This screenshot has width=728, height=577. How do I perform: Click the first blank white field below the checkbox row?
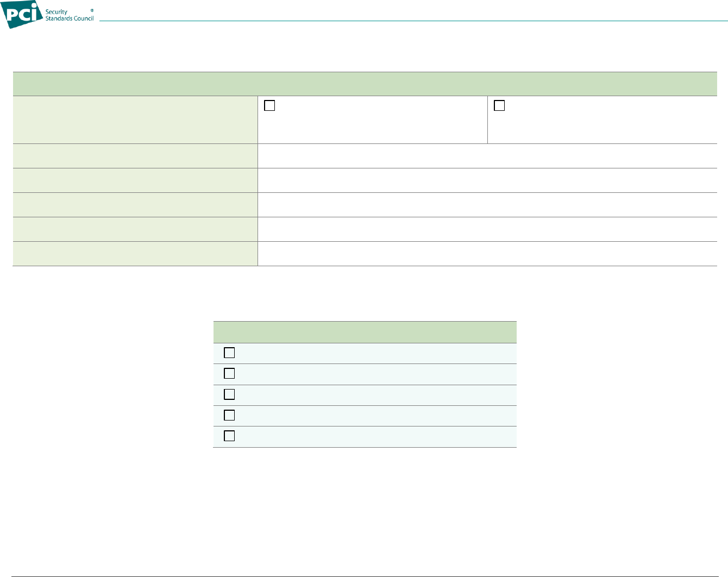(x=487, y=156)
